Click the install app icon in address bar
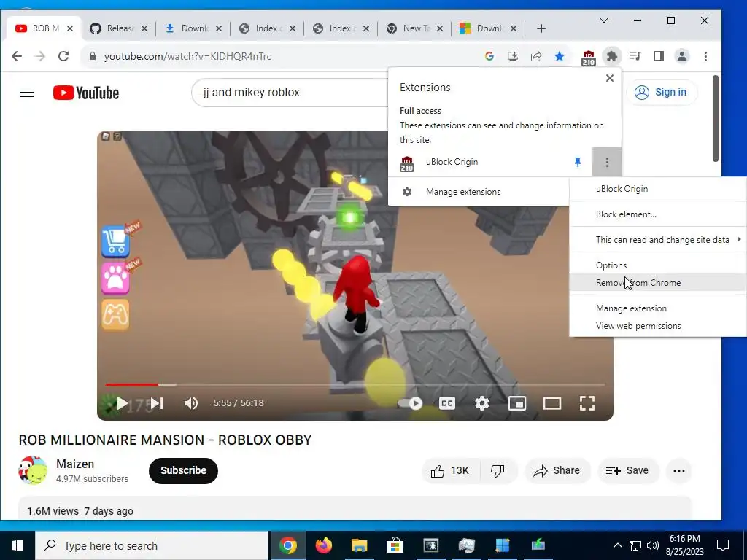 point(513,56)
